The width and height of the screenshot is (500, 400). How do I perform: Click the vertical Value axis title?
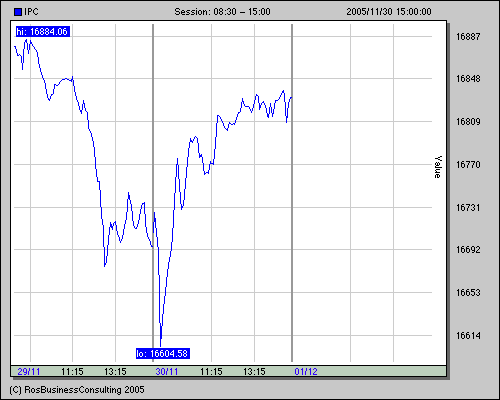pos(438,167)
